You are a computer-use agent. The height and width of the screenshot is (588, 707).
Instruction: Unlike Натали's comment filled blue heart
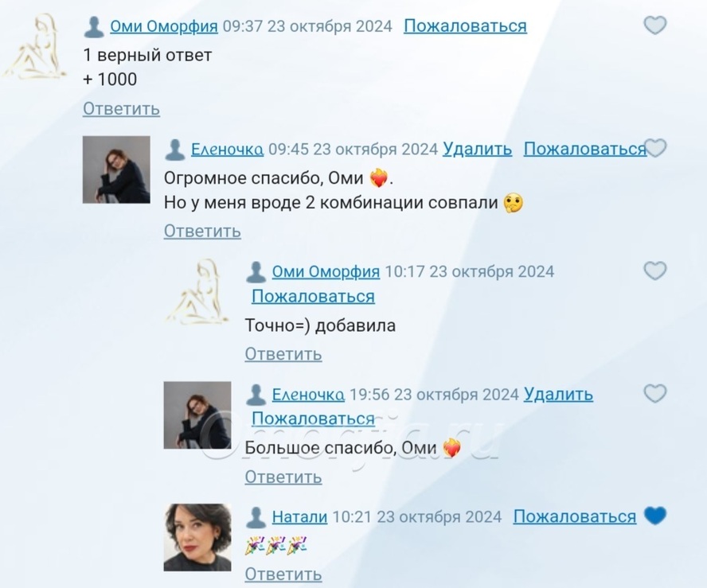pos(654,516)
